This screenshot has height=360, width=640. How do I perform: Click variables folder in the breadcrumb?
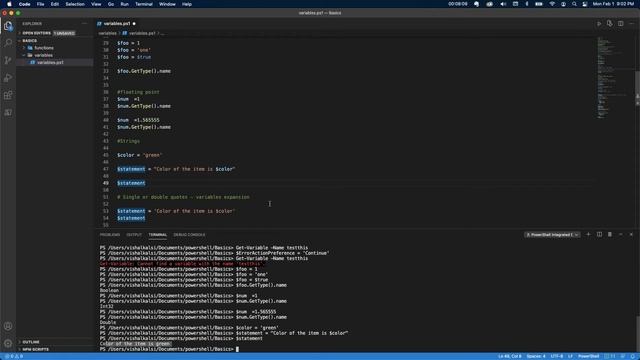point(107,33)
